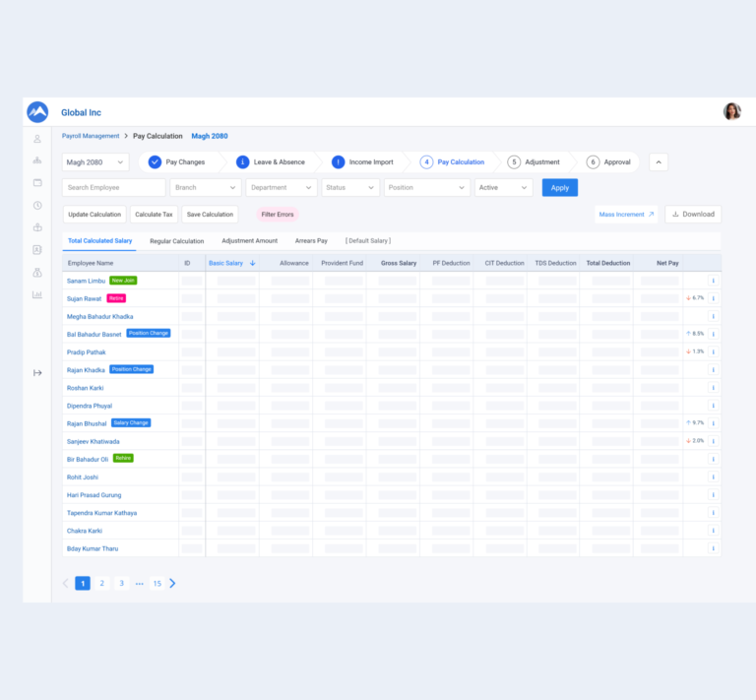Click the clock icon in the sidebar
Image resolution: width=756 pixels, height=700 pixels.
(x=37, y=206)
